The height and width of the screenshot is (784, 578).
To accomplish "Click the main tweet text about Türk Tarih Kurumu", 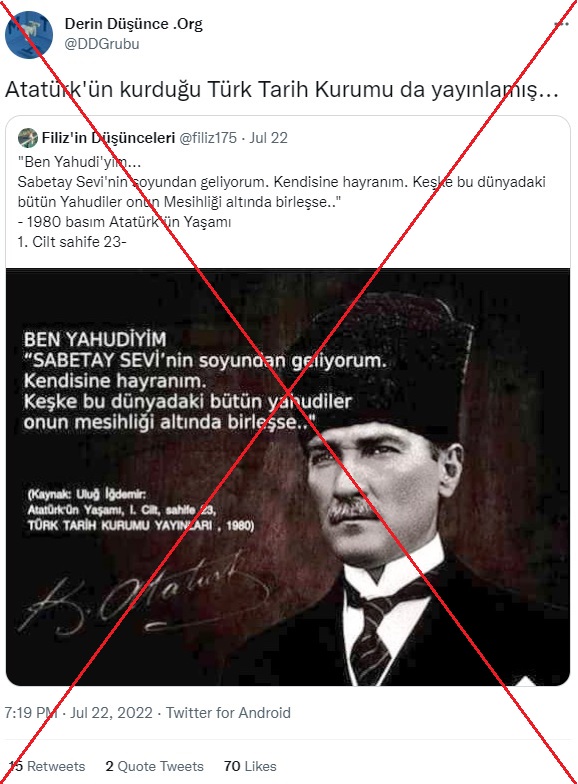I will [x=282, y=90].
